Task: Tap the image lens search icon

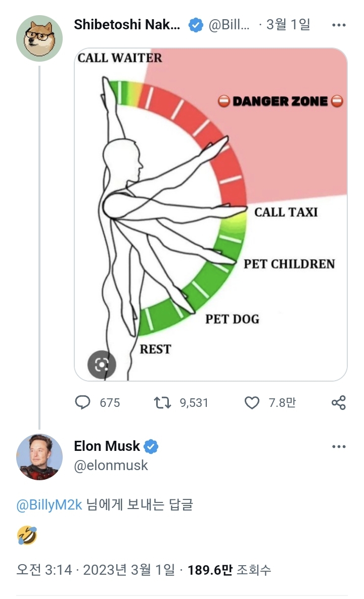Action: (x=102, y=364)
